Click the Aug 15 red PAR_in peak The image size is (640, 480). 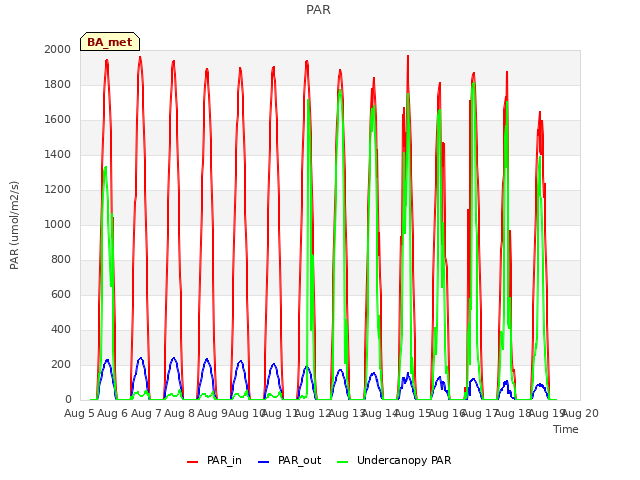click(408, 56)
